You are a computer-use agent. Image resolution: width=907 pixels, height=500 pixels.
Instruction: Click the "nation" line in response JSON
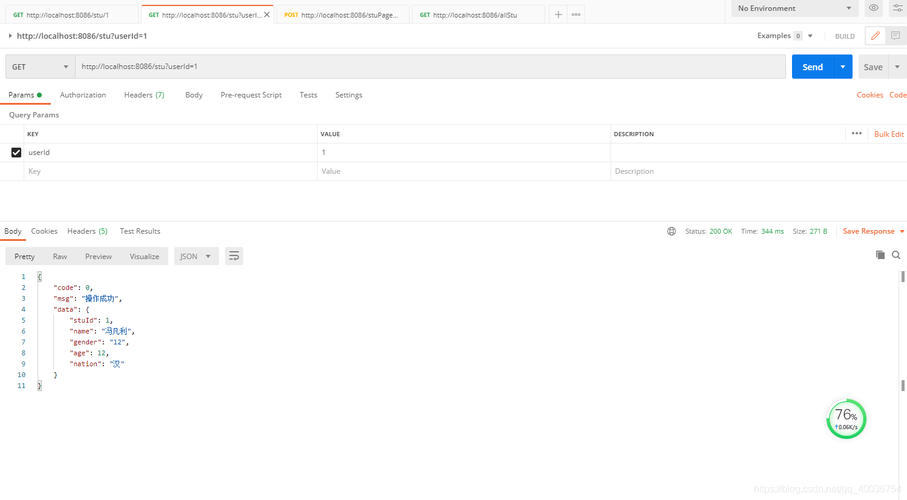coord(97,364)
